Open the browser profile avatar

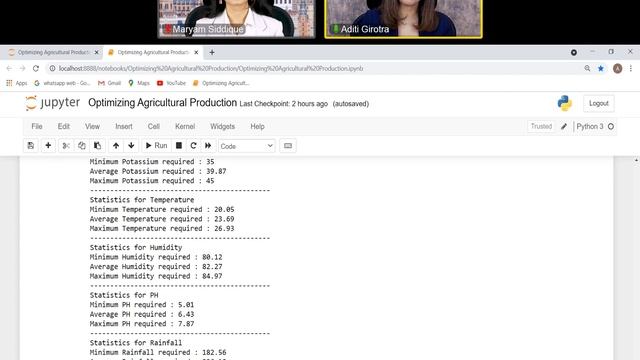[618, 69]
